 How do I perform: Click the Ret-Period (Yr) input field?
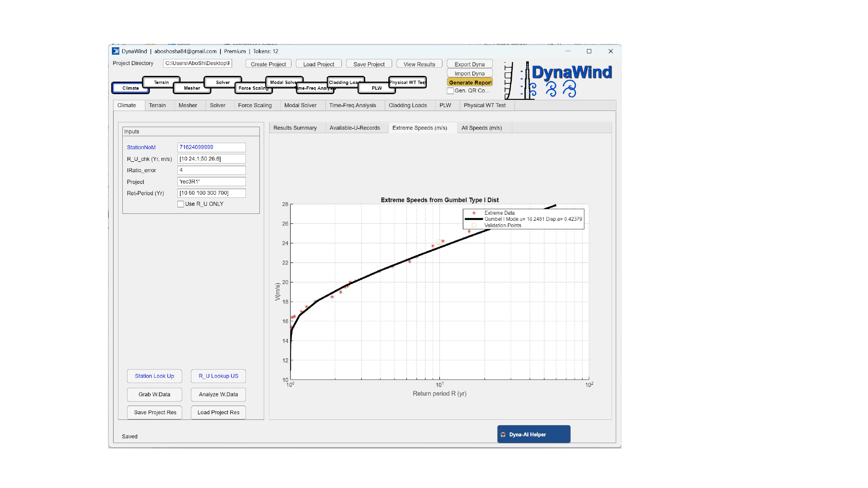tap(211, 193)
